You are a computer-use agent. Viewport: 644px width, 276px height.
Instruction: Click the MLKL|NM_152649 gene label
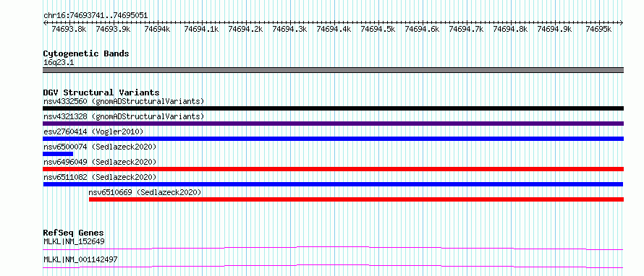coord(74,241)
